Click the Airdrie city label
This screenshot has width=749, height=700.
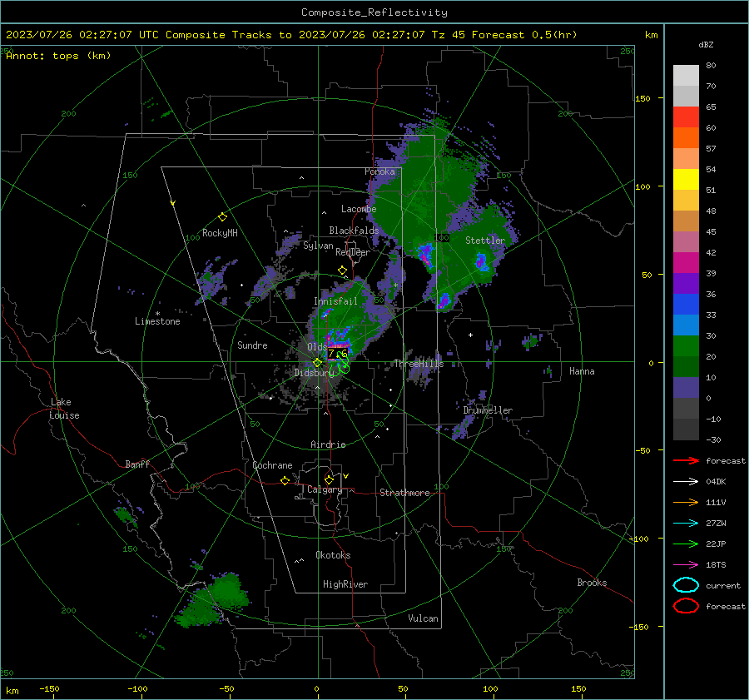point(328,444)
